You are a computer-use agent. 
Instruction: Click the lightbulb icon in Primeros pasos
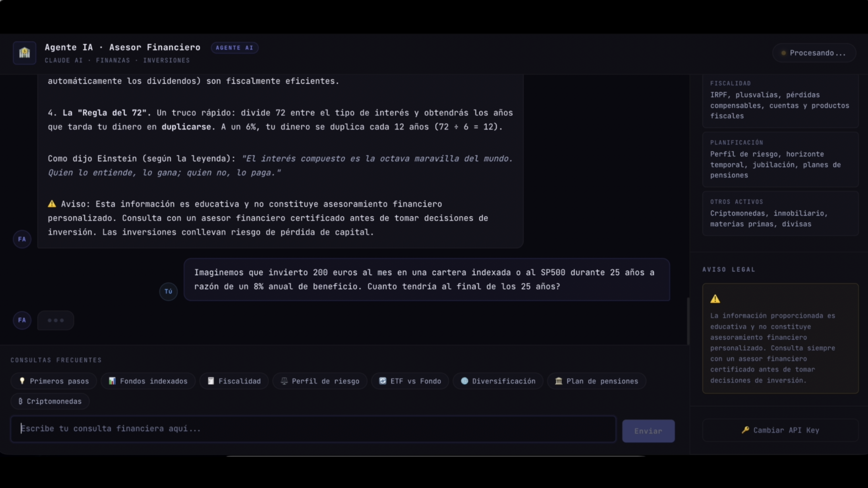tap(22, 381)
